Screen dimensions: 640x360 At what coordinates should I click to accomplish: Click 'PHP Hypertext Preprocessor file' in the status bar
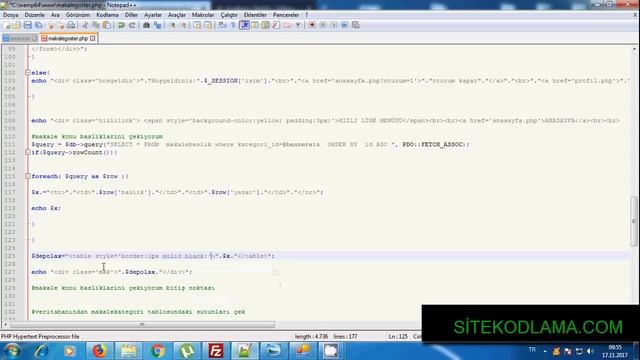(x=40, y=337)
